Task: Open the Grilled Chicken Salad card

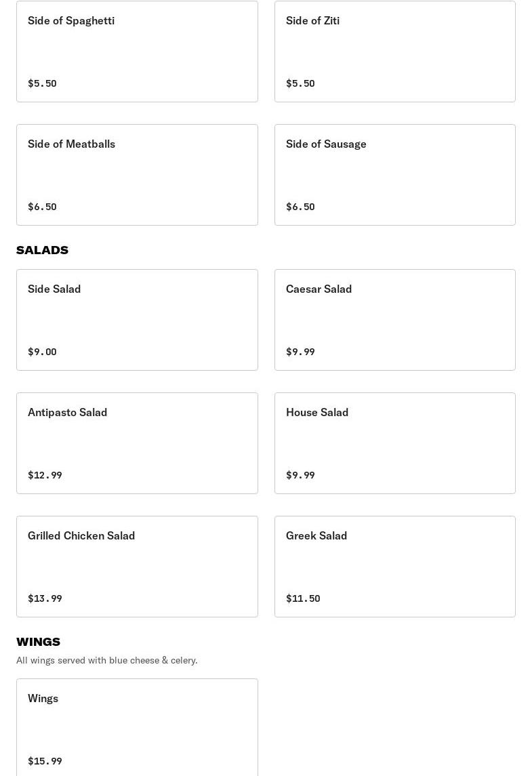Action: (137, 566)
